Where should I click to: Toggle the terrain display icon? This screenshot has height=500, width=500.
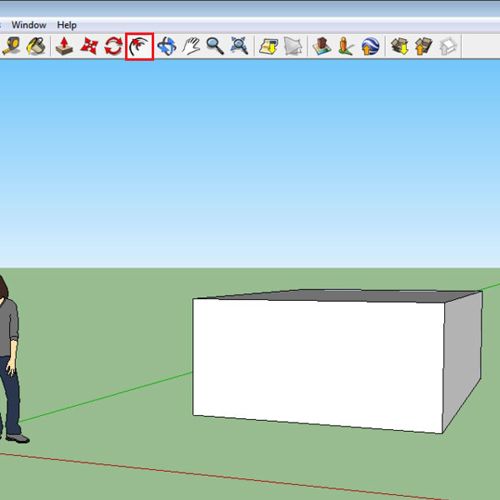(x=293, y=46)
